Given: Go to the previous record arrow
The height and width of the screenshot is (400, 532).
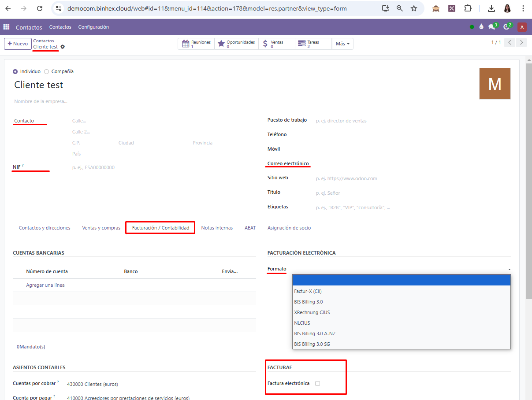Looking at the screenshot, I should click(x=510, y=42).
